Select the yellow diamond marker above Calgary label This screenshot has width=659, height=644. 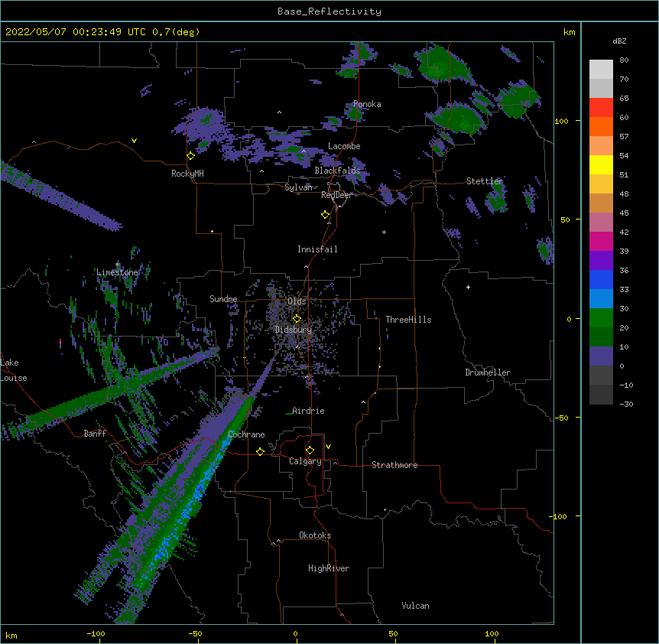click(x=310, y=450)
